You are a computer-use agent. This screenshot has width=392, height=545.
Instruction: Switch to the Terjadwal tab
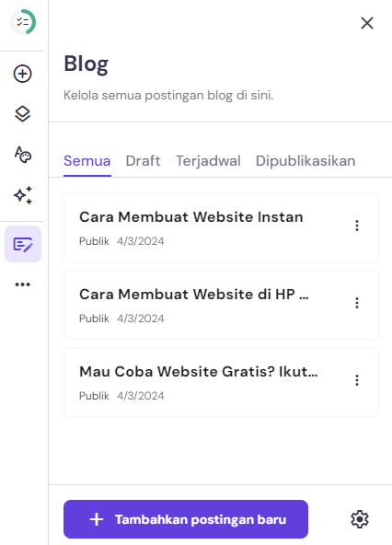208,161
